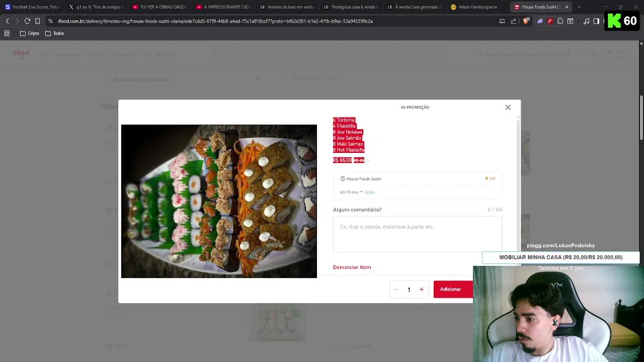Click the 8 Jow Nokawa description line
This screenshot has width=644, height=362.
coord(348,132)
